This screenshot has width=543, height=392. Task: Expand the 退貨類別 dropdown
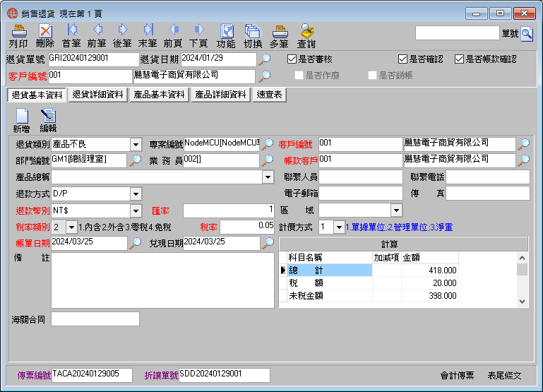tap(136, 144)
